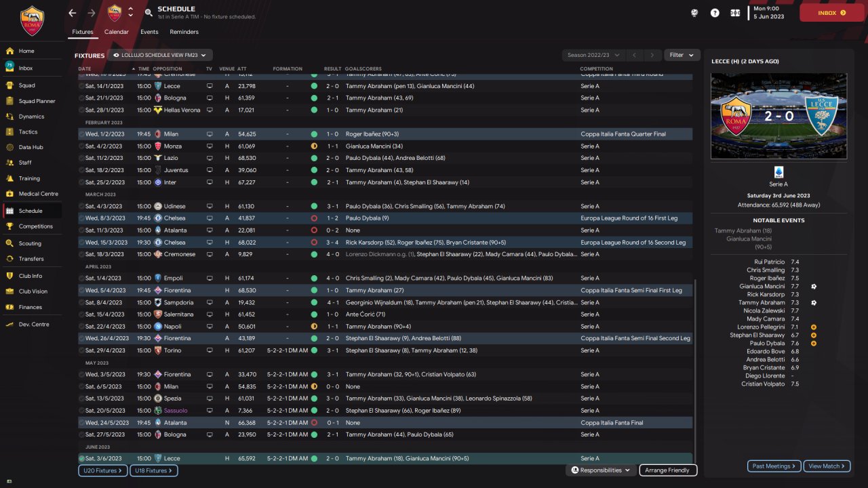Go to previous season with left chevron
Image resolution: width=868 pixels, height=488 pixels.
(634, 55)
